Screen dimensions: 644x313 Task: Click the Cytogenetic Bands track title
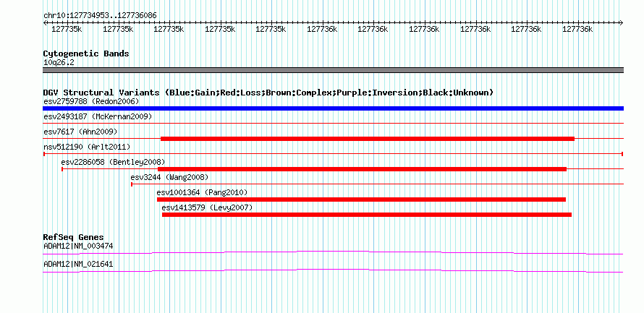tap(86, 53)
